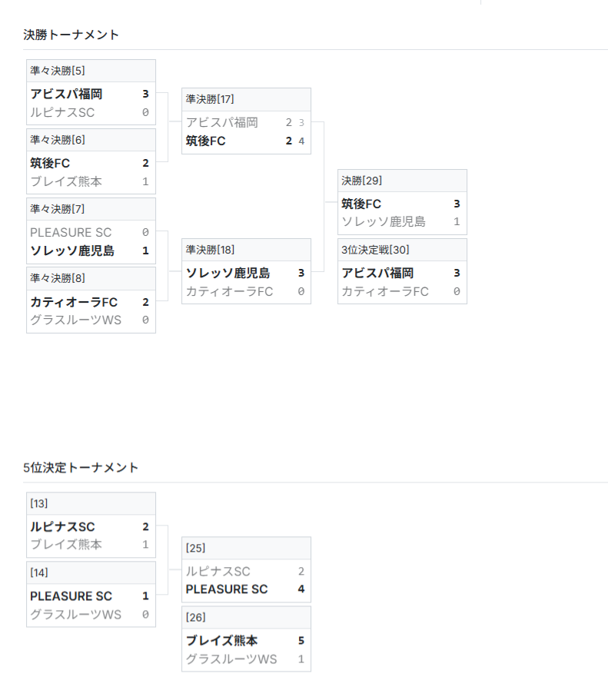Select グラスルーツWS in quarterfinal 8
Screen dimensions: 608x700
click(76, 320)
